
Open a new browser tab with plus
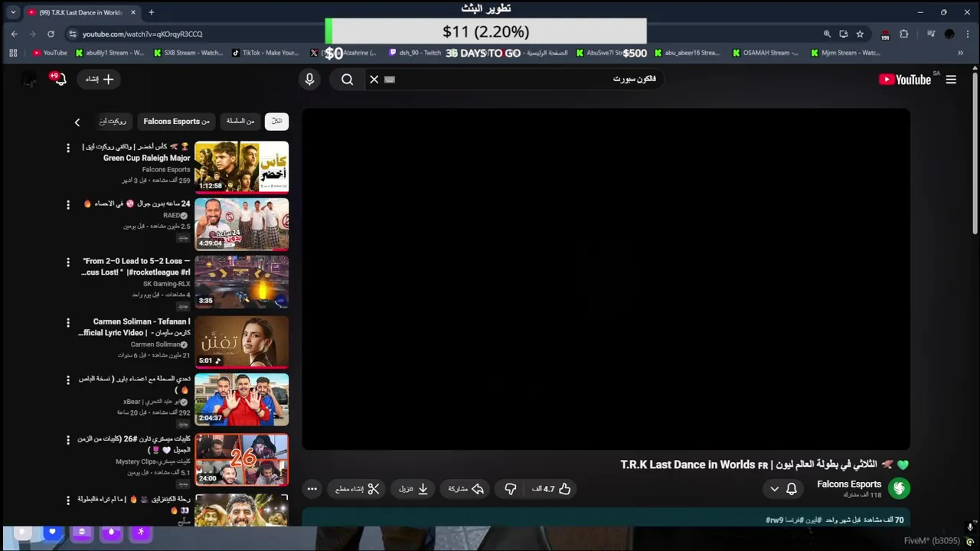click(151, 12)
